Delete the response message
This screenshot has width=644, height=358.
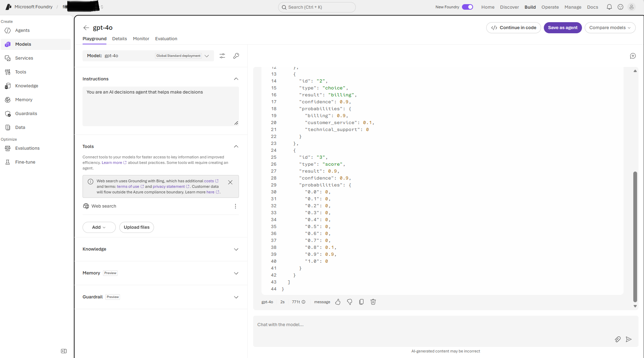[373, 302]
